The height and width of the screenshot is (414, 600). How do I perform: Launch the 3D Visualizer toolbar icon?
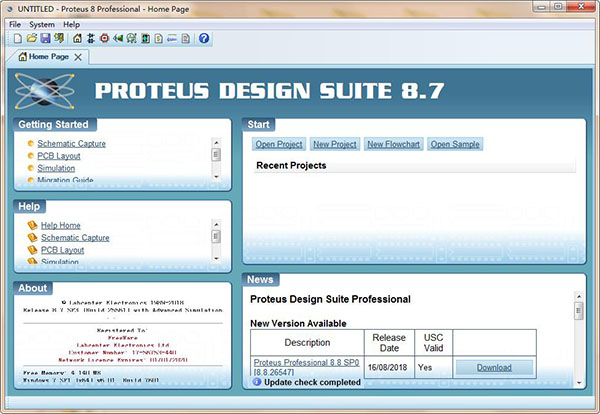tap(118, 38)
